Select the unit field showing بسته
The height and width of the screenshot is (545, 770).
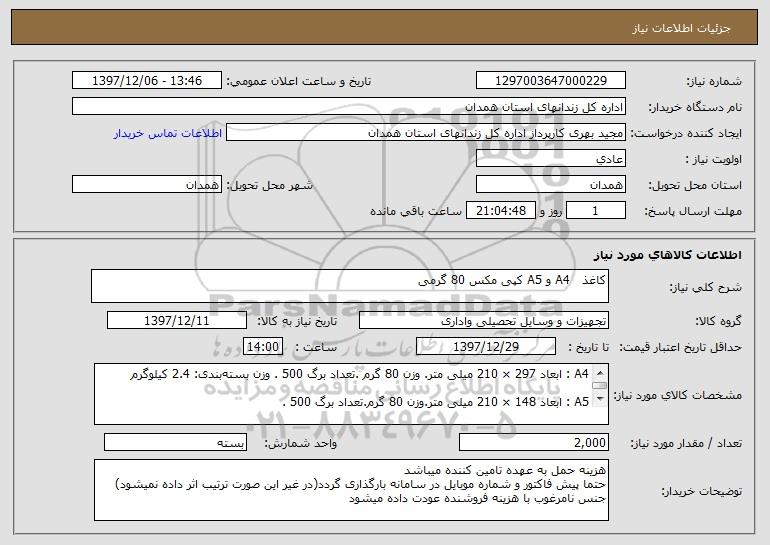176,442
